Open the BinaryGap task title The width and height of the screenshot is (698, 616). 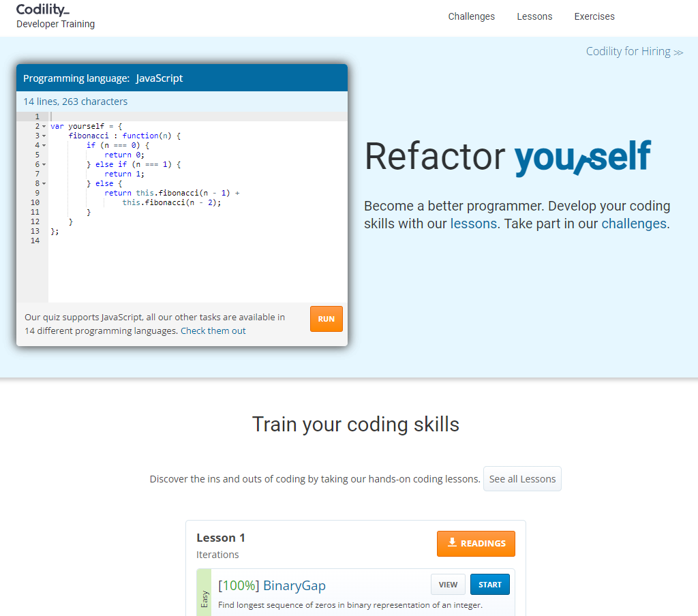(x=294, y=585)
